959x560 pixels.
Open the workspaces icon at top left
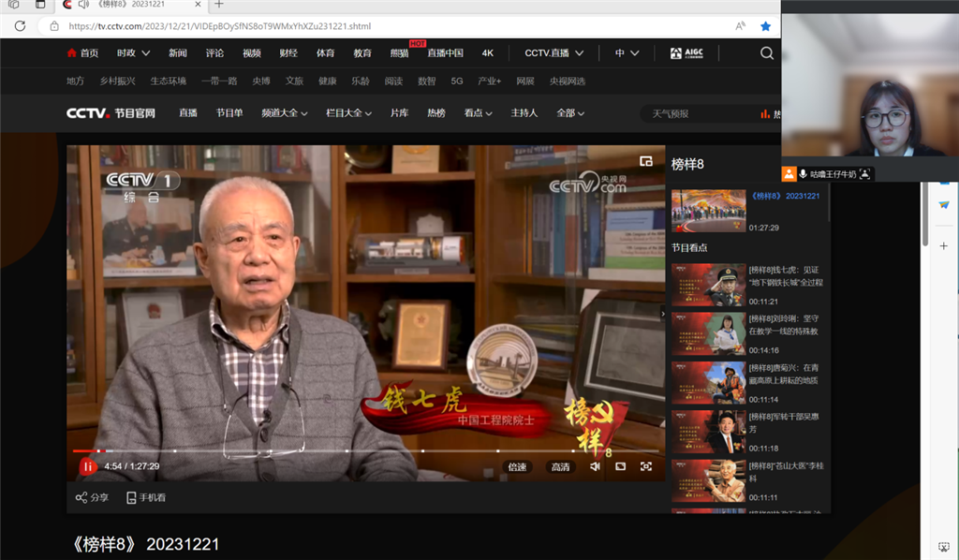13,5
